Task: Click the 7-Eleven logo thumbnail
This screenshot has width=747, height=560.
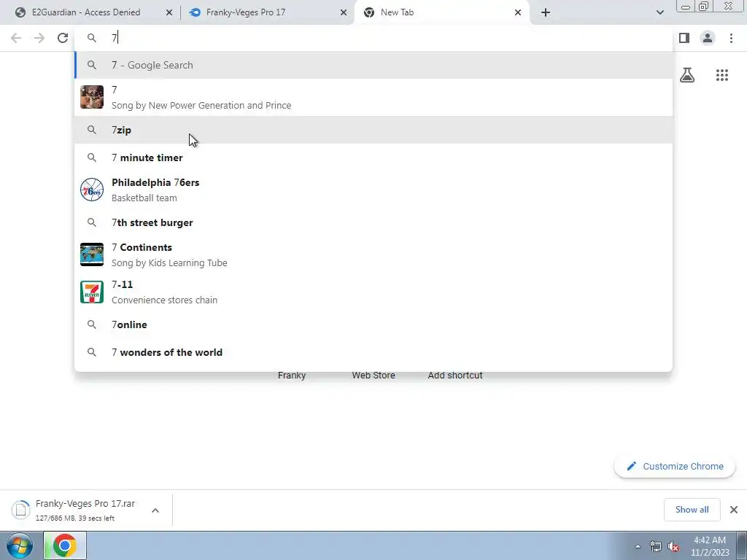Action: click(92, 292)
